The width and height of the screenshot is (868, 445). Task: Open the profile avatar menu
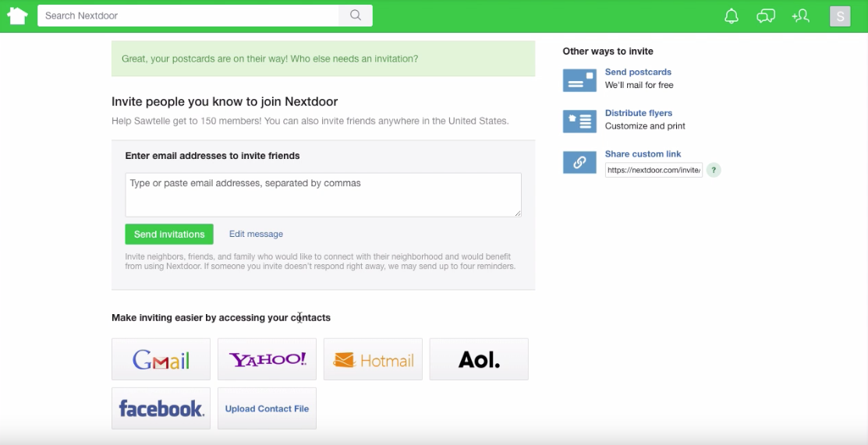point(840,16)
